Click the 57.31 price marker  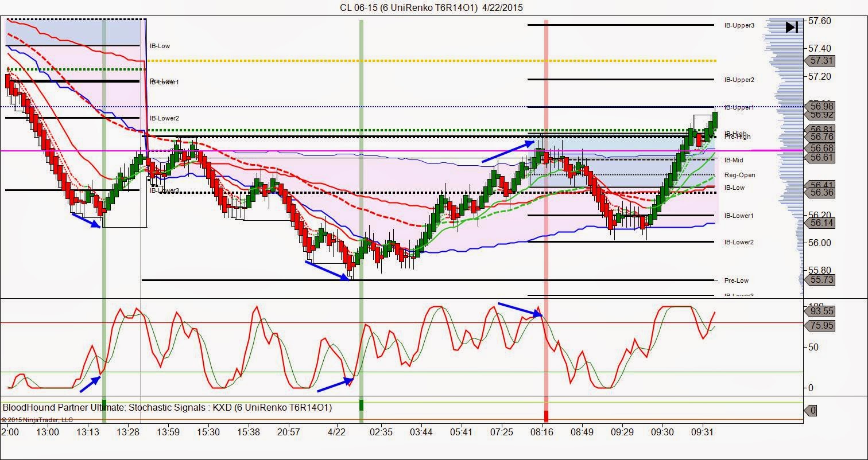coord(821,60)
